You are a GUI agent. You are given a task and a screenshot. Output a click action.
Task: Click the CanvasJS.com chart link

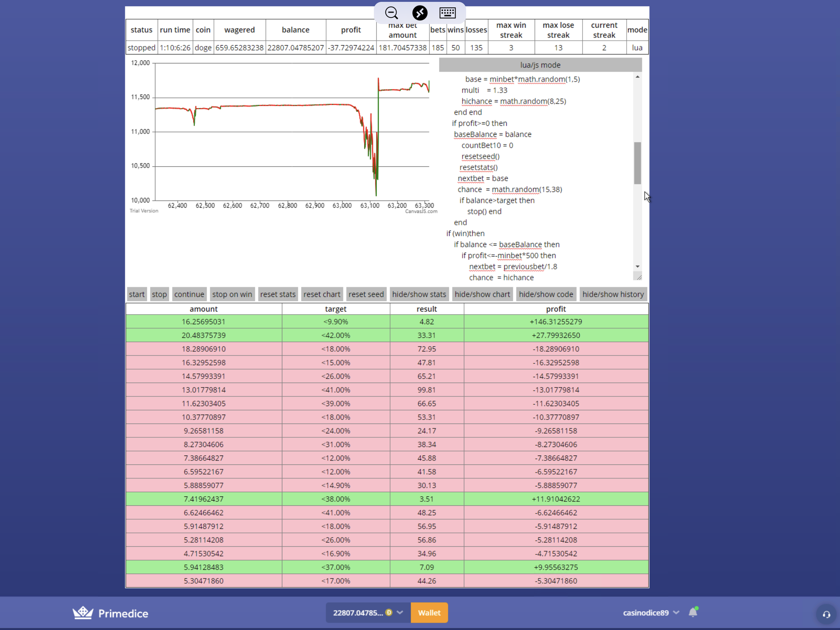point(421,211)
